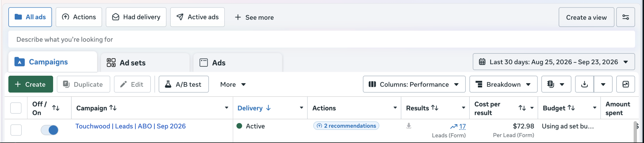Open the Last 30 days date range picker
Viewport: 644px width, 143px height.
pyautogui.click(x=554, y=62)
